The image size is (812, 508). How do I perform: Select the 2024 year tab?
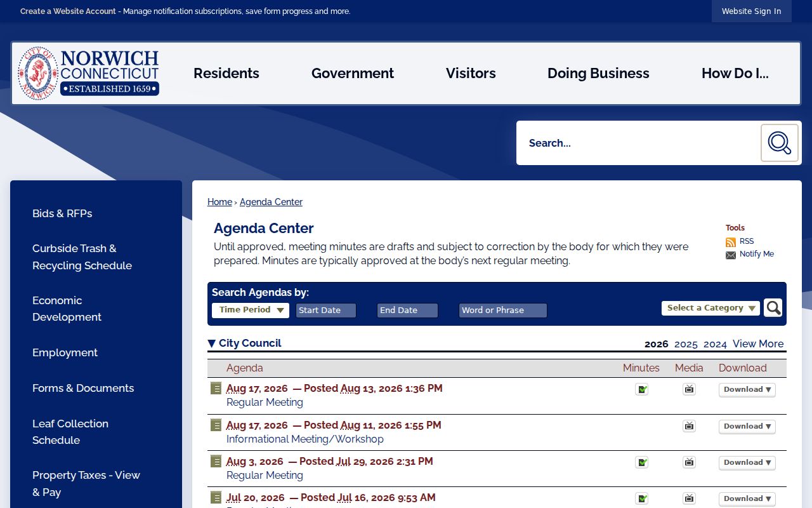pos(715,344)
